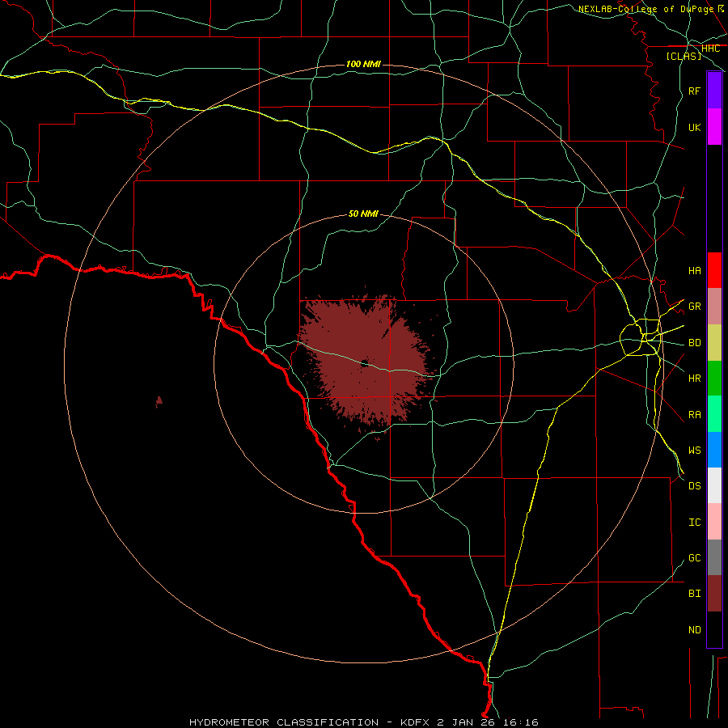The image size is (728, 728).
Task: Click the small isolated echo west of radar
Action: (x=159, y=401)
